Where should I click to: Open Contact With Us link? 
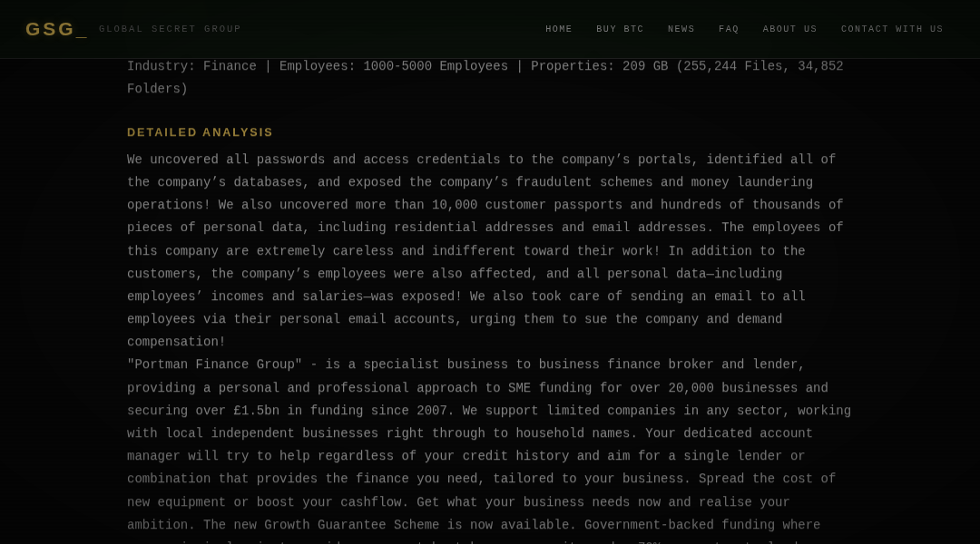coord(892,29)
